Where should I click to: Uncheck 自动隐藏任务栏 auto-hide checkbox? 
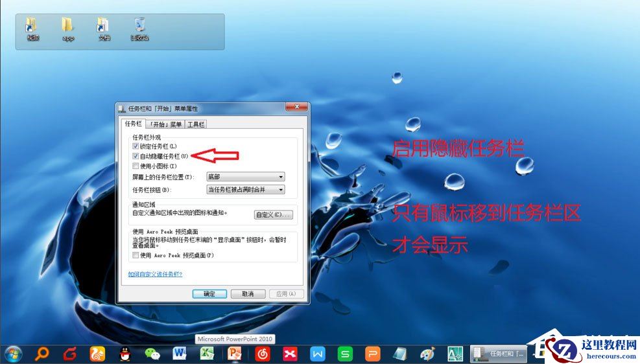pos(136,156)
